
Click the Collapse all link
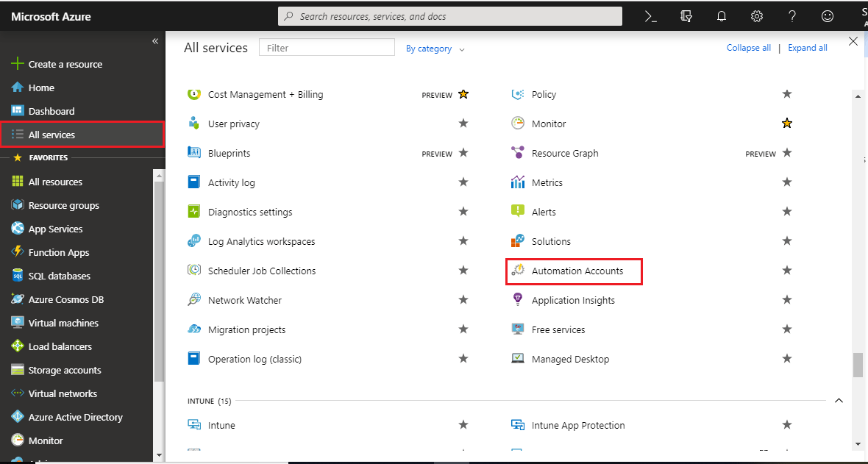(x=748, y=49)
